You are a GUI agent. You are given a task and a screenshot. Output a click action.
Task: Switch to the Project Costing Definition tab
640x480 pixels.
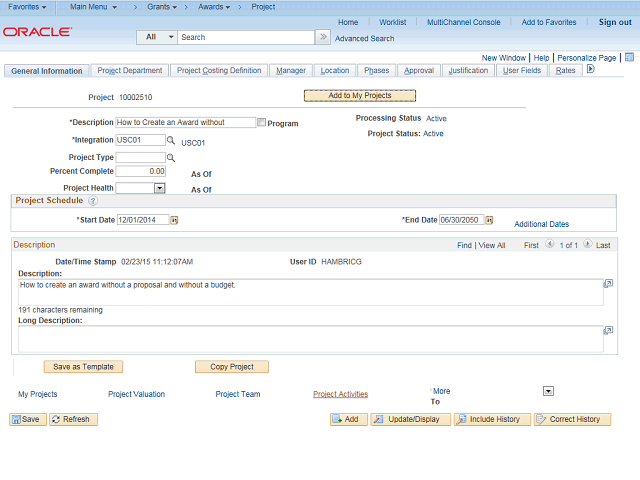point(219,71)
